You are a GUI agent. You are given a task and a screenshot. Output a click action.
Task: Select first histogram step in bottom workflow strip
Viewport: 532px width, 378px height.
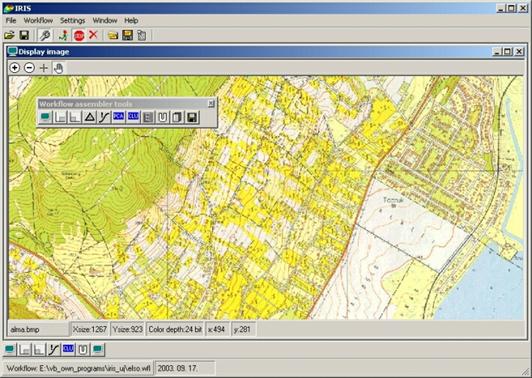24,349
